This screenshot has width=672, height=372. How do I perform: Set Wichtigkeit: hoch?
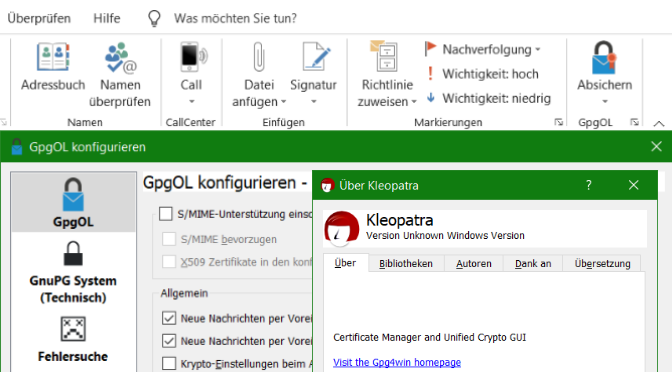pos(483,74)
